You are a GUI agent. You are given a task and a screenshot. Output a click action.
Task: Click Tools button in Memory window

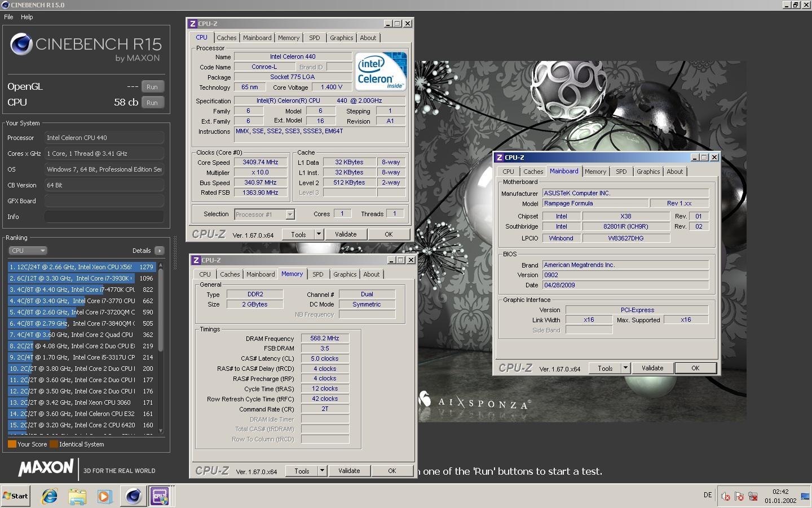302,471
